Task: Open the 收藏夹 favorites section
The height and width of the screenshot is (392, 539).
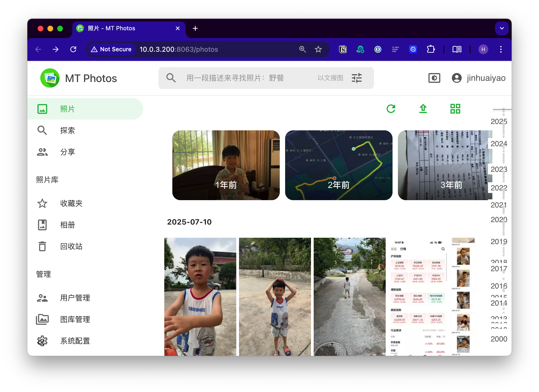Action: [x=71, y=203]
